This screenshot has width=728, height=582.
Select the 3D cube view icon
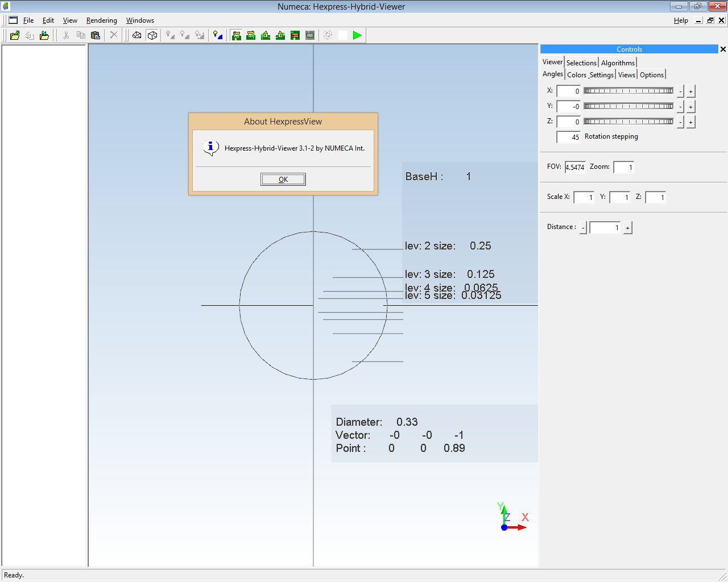click(152, 35)
